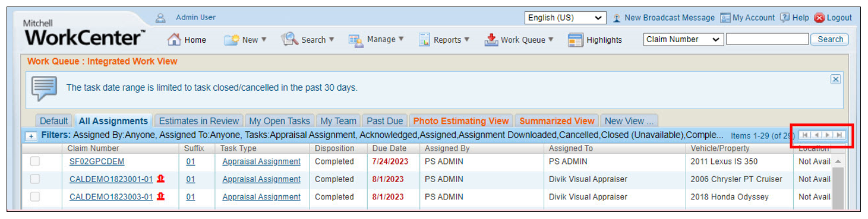Open suffix 01 for CALDEMO1823001-01
The height and width of the screenshot is (219, 868).
coord(190,179)
